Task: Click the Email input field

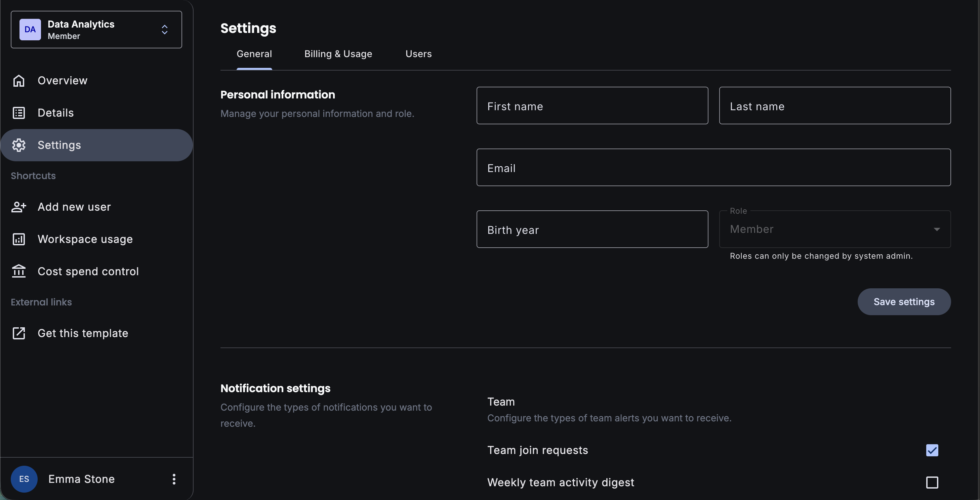Action: (x=713, y=168)
